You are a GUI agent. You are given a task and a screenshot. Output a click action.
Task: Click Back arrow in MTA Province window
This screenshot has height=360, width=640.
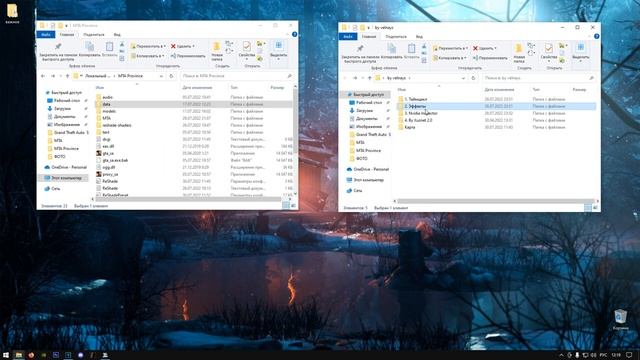point(43,76)
